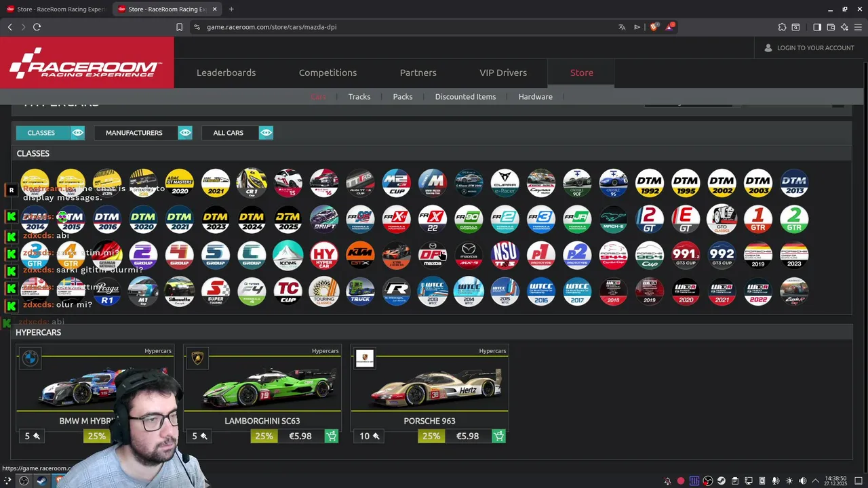
Task: Show the Classes filter
Action: pyautogui.click(x=41, y=133)
